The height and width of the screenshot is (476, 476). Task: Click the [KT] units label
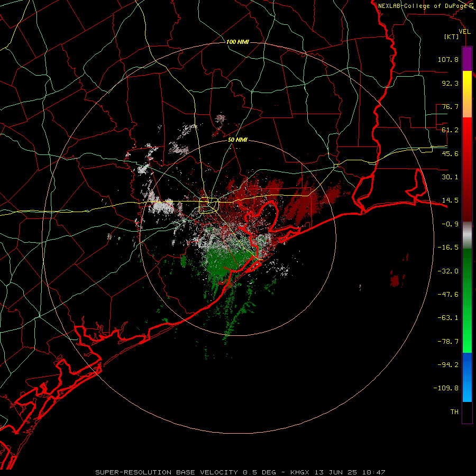click(452, 36)
